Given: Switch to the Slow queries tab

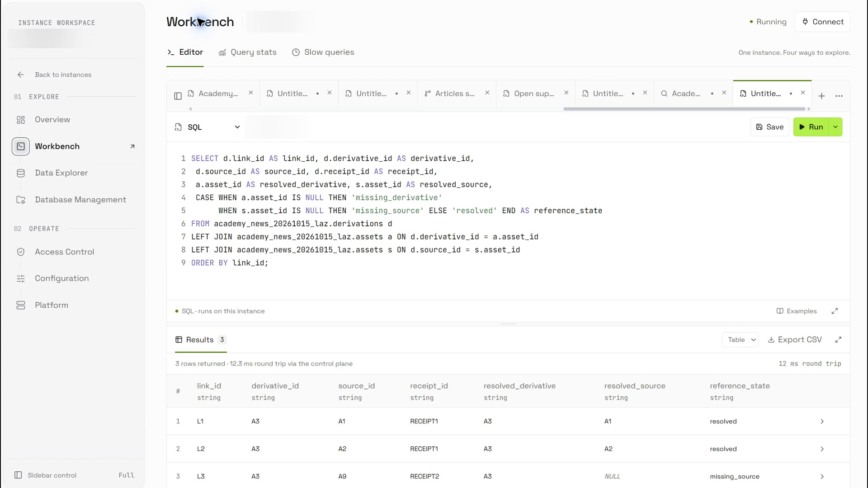Looking at the screenshot, I should (x=323, y=52).
